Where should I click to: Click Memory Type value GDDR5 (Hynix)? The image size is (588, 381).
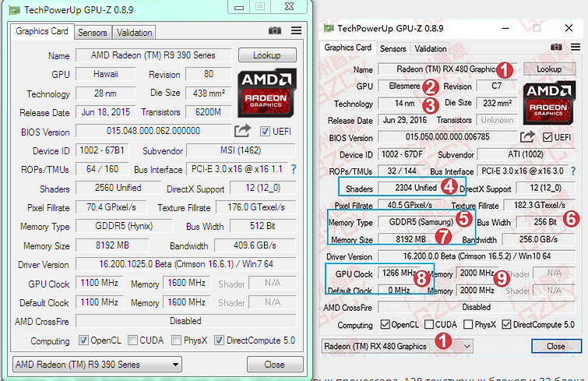click(124, 226)
